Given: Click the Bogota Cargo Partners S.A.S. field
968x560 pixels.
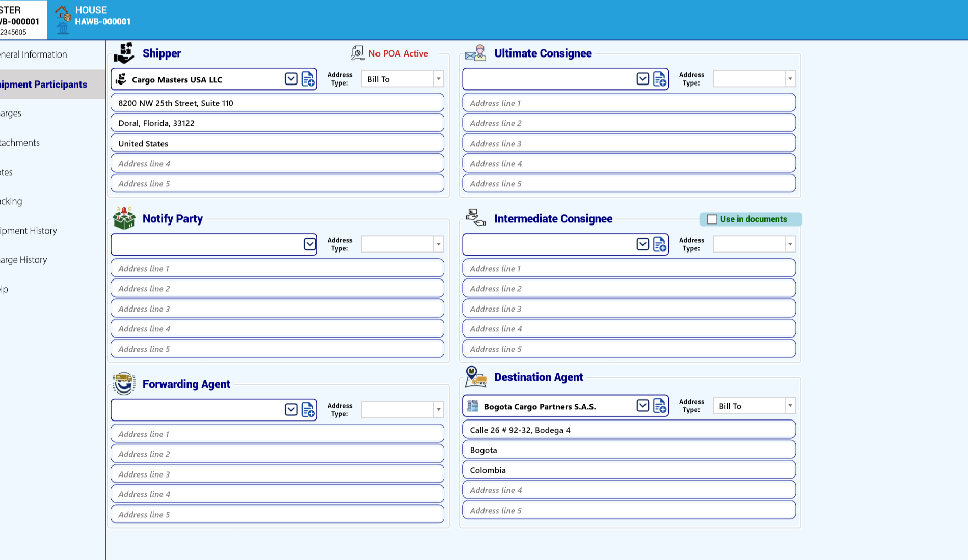Looking at the screenshot, I should pyautogui.click(x=565, y=406).
